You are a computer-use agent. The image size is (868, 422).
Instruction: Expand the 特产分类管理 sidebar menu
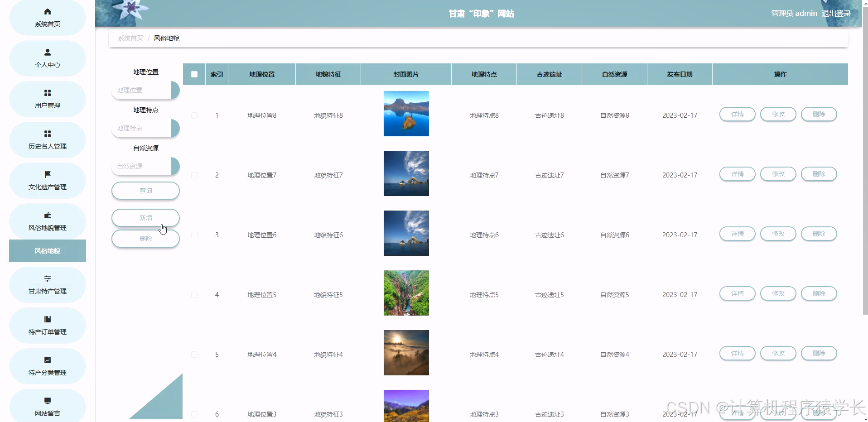48,366
